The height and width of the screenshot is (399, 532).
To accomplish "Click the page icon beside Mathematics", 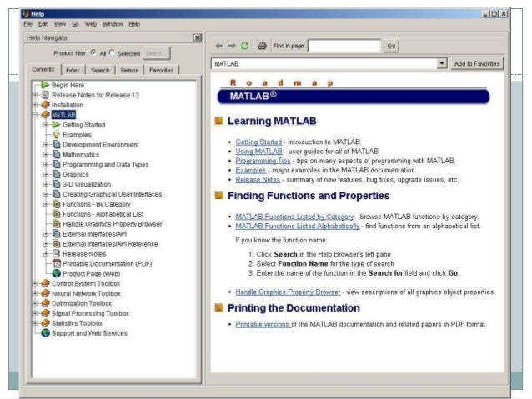I will point(57,154).
